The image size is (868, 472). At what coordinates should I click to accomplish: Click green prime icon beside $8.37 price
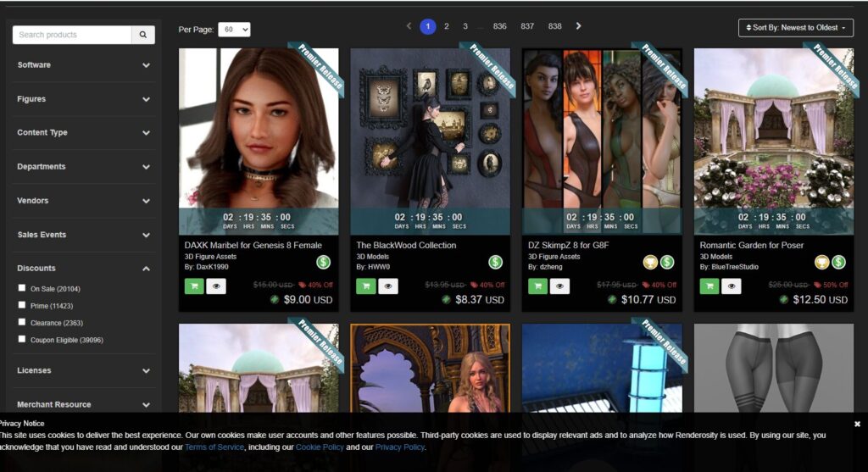point(446,299)
